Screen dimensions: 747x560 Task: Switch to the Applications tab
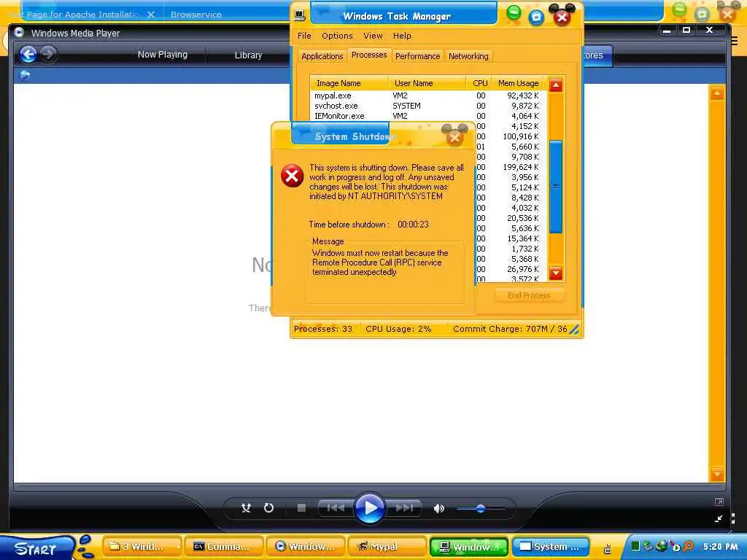point(322,56)
